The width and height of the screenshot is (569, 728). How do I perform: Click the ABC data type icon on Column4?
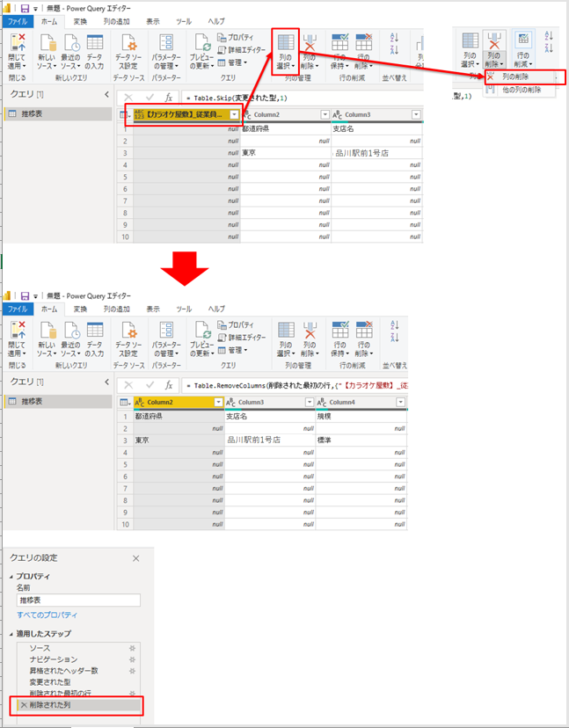click(323, 402)
